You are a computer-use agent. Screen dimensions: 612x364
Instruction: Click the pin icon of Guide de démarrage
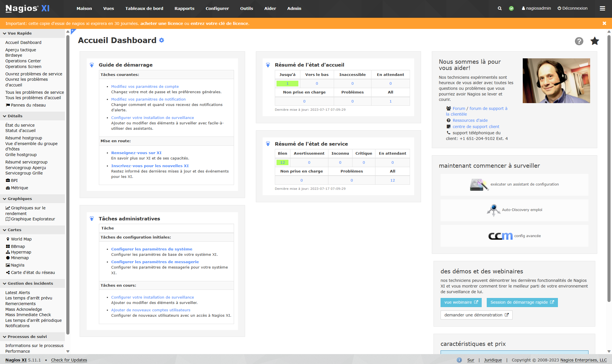(x=92, y=65)
